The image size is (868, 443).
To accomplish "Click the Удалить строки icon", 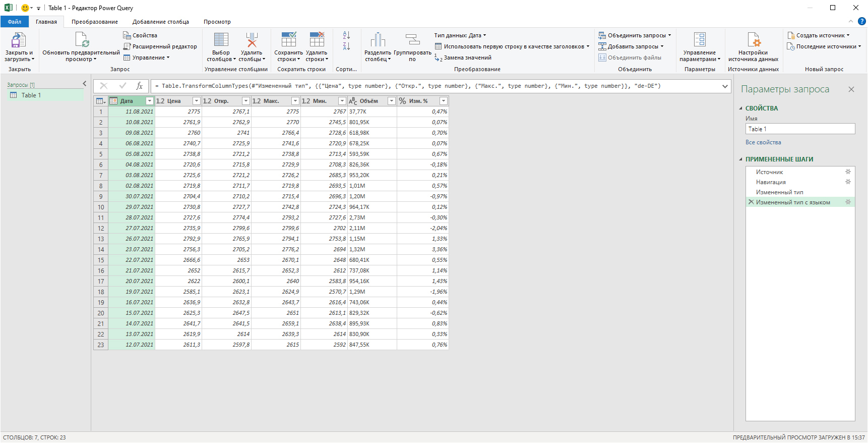I will [x=317, y=40].
